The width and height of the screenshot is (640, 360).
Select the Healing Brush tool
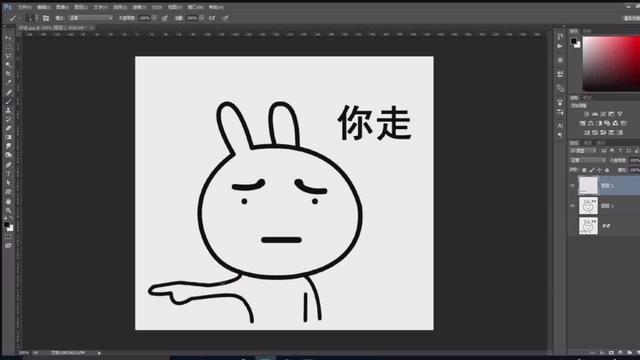click(x=8, y=92)
